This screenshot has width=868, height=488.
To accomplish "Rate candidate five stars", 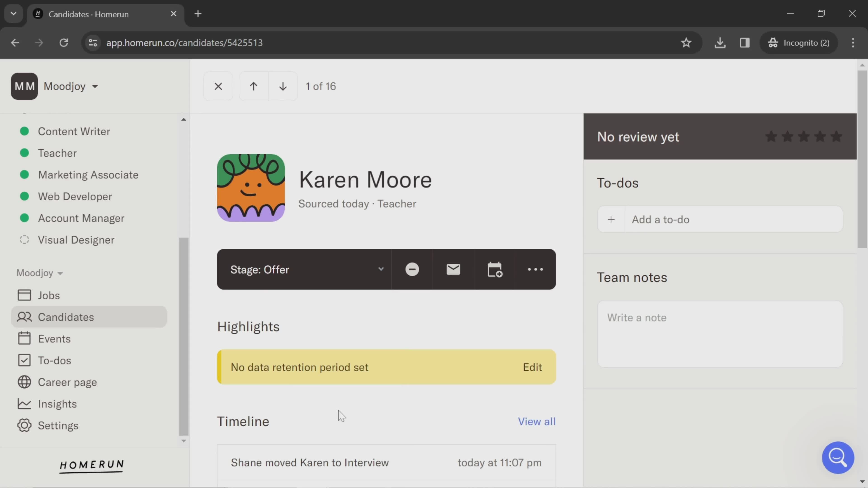I will tap(836, 137).
